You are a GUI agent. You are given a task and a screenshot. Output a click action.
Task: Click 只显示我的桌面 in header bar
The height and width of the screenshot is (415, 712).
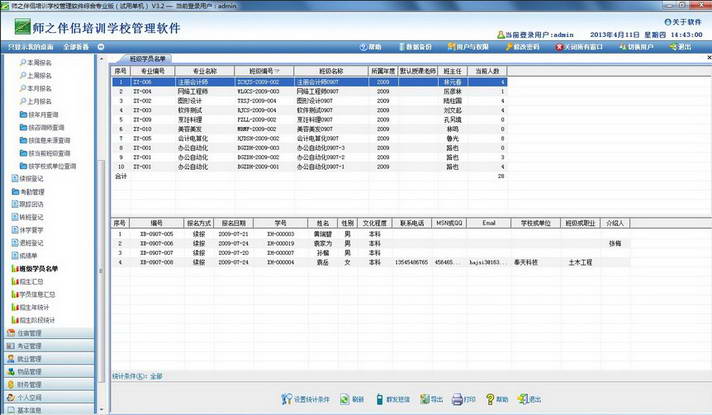tap(30, 47)
